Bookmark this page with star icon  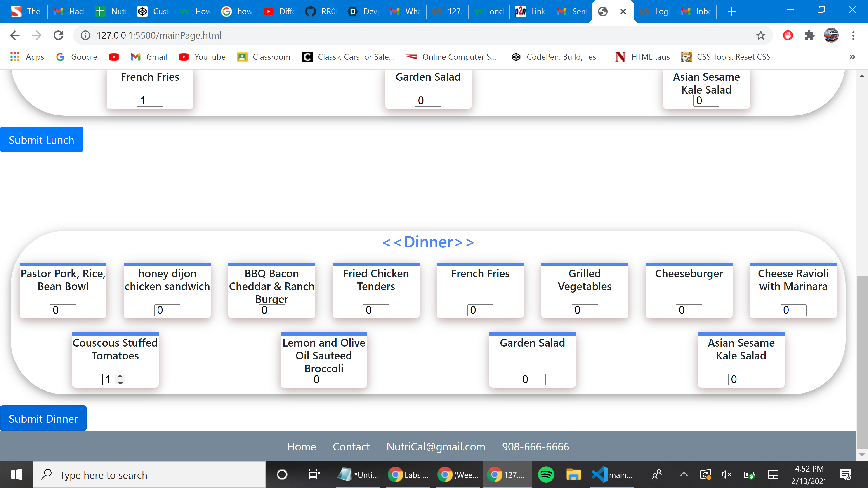(760, 35)
